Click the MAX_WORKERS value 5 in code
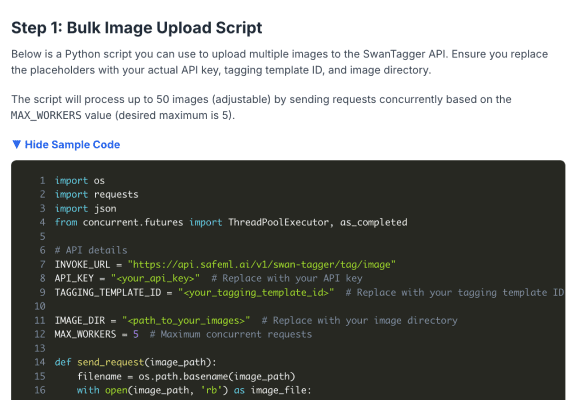This screenshot has height=400, width=576. 136,334
